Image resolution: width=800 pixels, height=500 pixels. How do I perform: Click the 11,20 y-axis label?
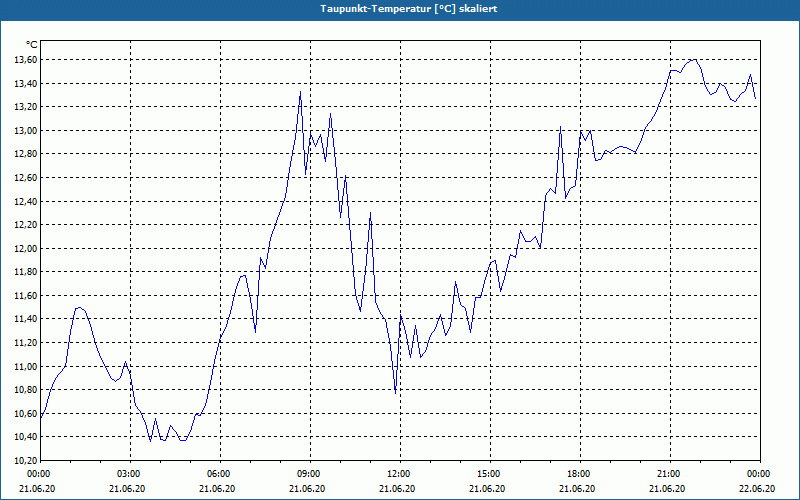tap(26, 342)
